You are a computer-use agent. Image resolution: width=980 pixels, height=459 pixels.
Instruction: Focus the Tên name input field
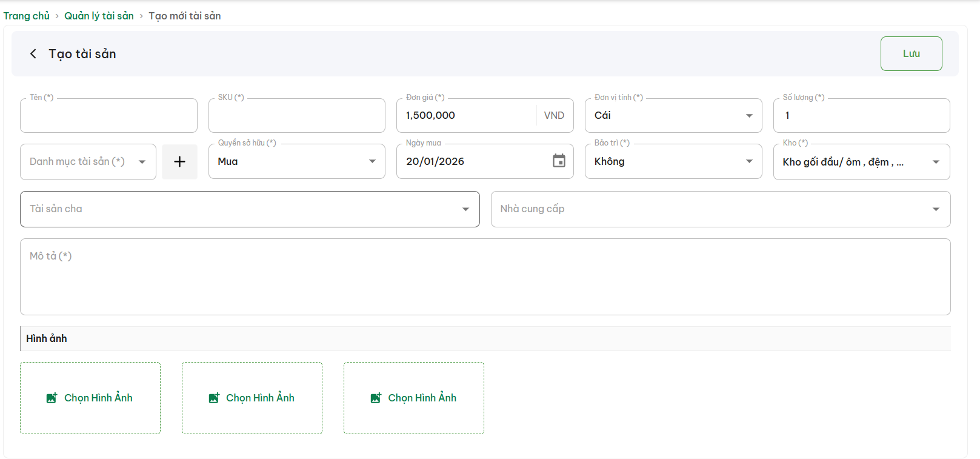(x=108, y=116)
